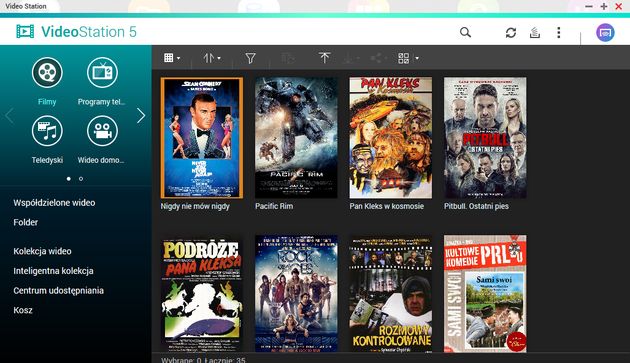The image size is (630, 363).
Task: Select the Filmy film reel icon
Action: coord(47,73)
